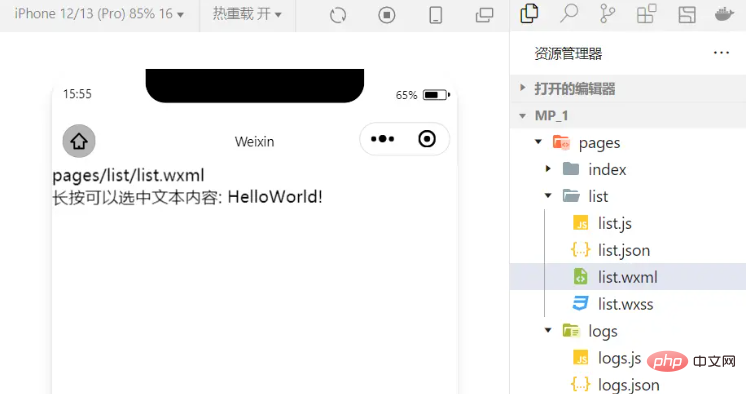The height and width of the screenshot is (394, 746).
Task: Open the iPhone 12/13 device dropdown
Action: pos(99,14)
